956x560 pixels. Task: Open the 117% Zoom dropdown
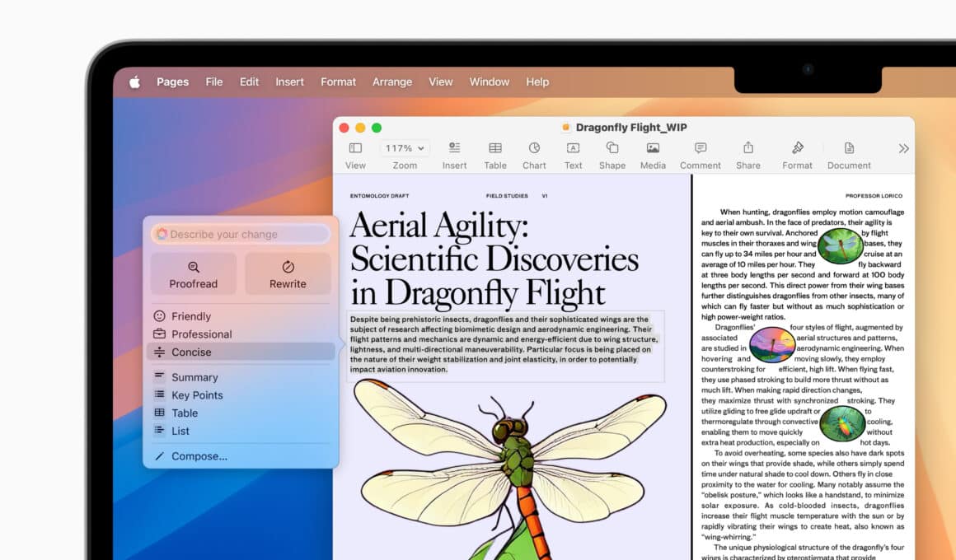404,148
